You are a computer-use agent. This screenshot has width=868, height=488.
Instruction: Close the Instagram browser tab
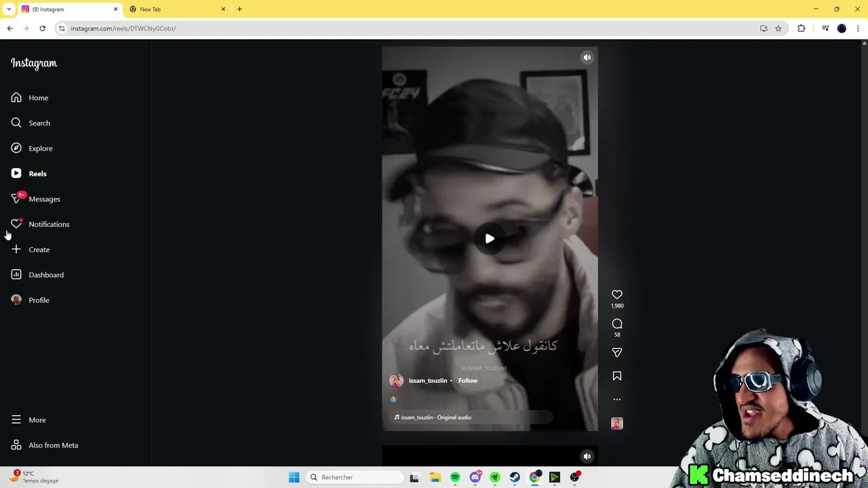click(115, 9)
